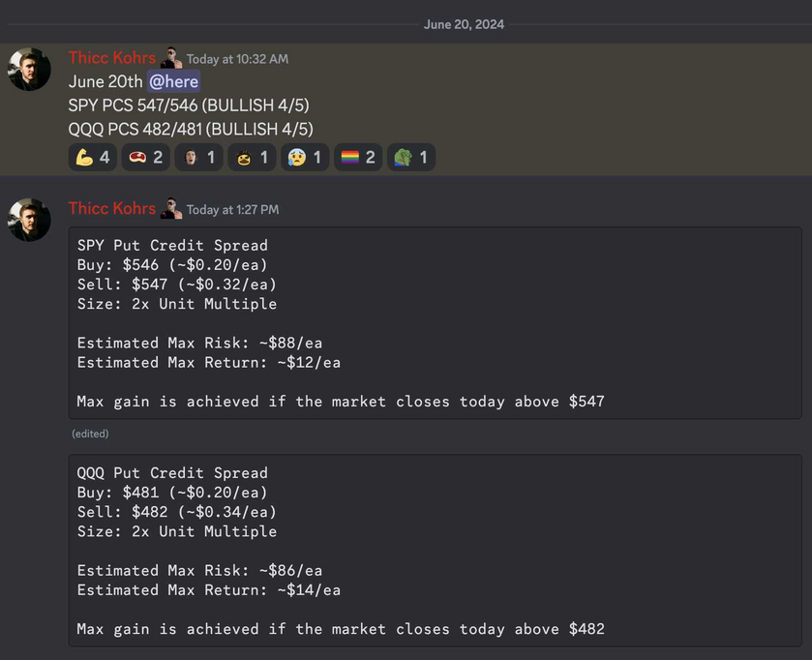812x660 pixels.
Task: Click the Pepe frog reaction
Action: [411, 157]
